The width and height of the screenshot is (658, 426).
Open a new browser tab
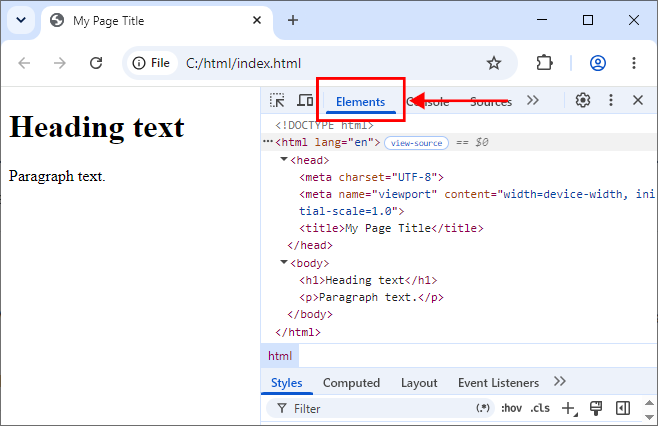(x=293, y=20)
